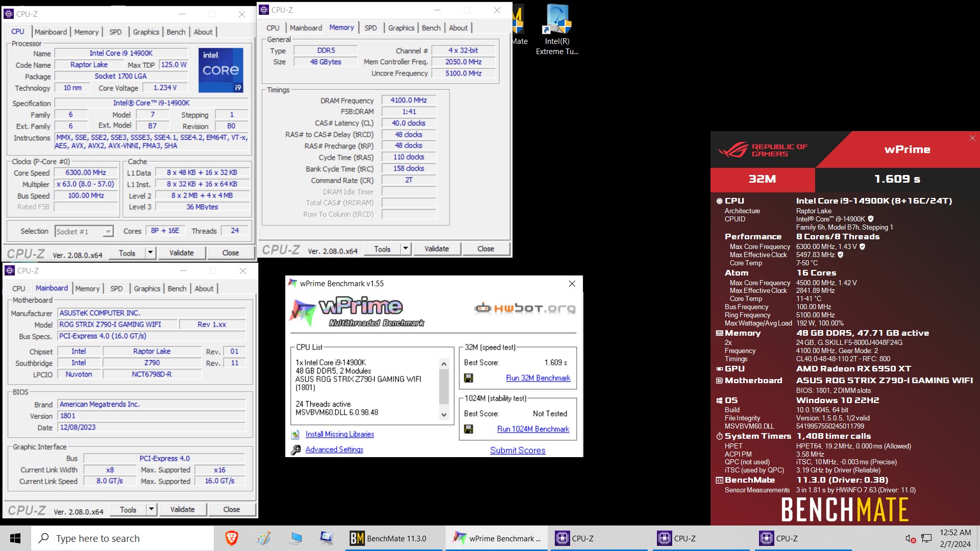Click the Name field Intel Core i9 14900K
The width and height of the screenshot is (980, 551).
coord(121,53)
